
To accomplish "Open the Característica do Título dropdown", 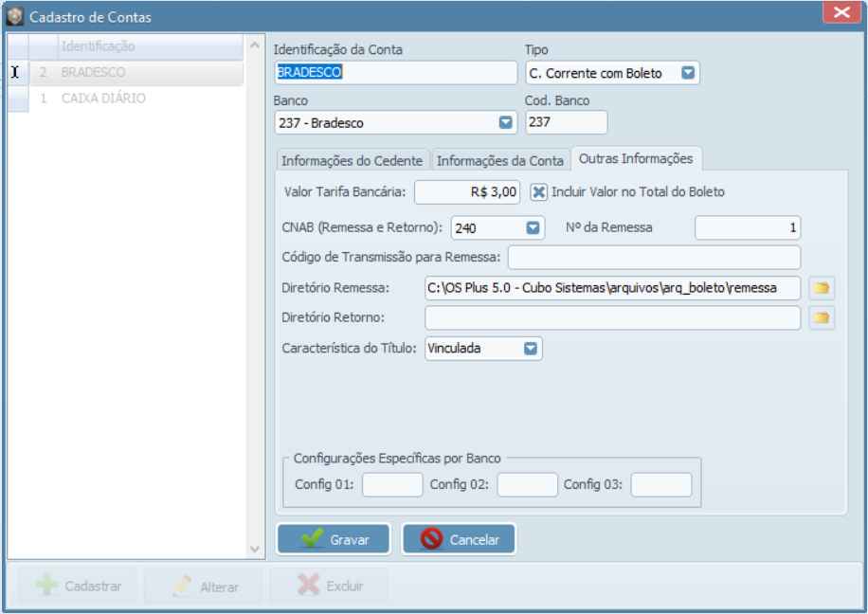I will point(531,349).
